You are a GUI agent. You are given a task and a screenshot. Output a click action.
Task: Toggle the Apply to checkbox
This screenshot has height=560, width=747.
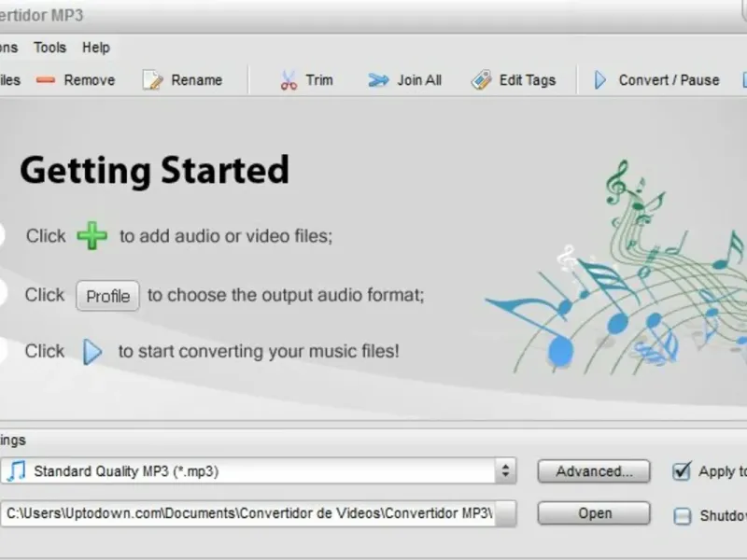tap(682, 471)
